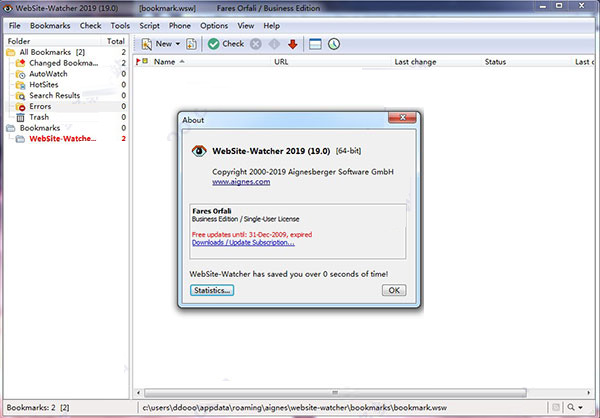
Task: Click the 'Bookmarks: 2 [2]' status text
Action: click(38, 408)
